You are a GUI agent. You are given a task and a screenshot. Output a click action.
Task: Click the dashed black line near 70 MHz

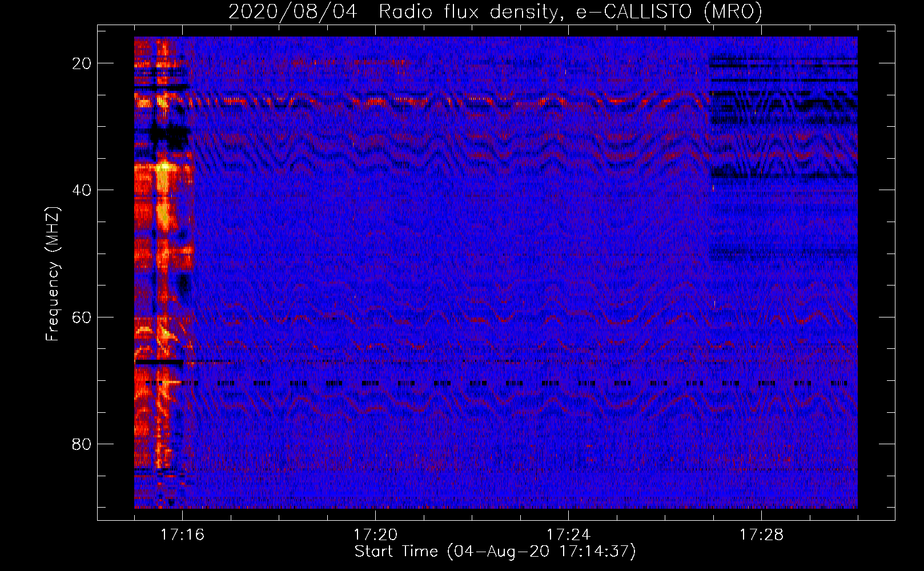497,383
